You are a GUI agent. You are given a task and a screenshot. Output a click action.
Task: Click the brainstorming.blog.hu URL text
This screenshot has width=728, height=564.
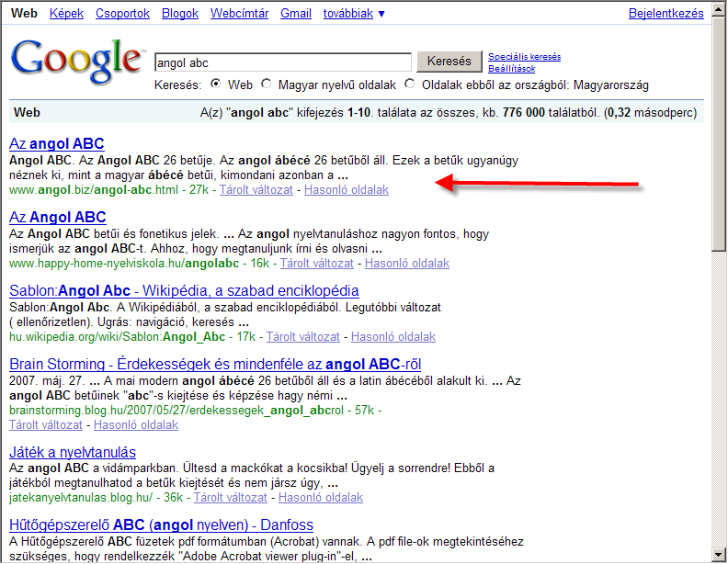176,411
